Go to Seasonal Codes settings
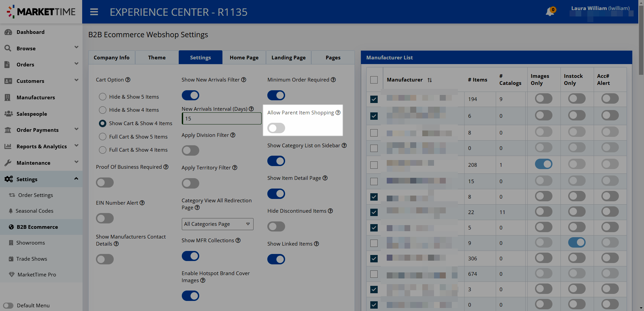The image size is (644, 311). tap(35, 211)
